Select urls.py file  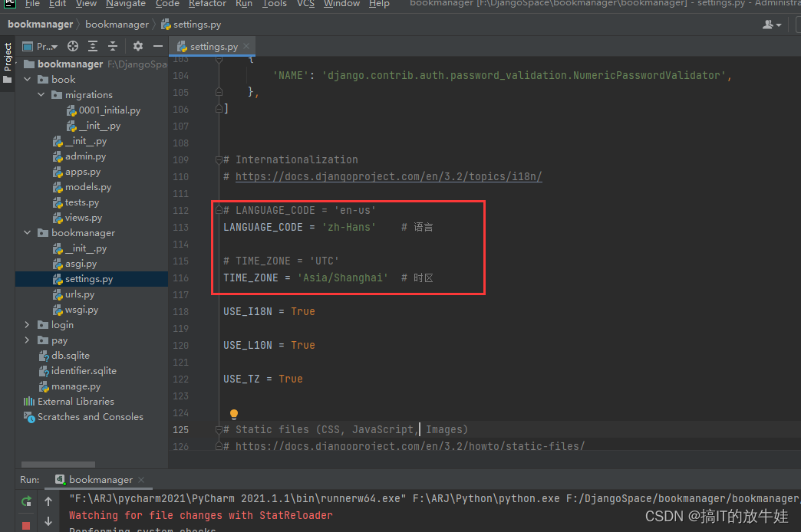point(74,294)
